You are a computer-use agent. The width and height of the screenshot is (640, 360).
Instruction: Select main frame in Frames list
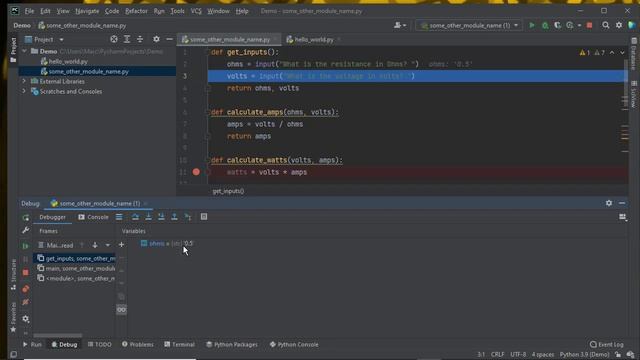76,269
